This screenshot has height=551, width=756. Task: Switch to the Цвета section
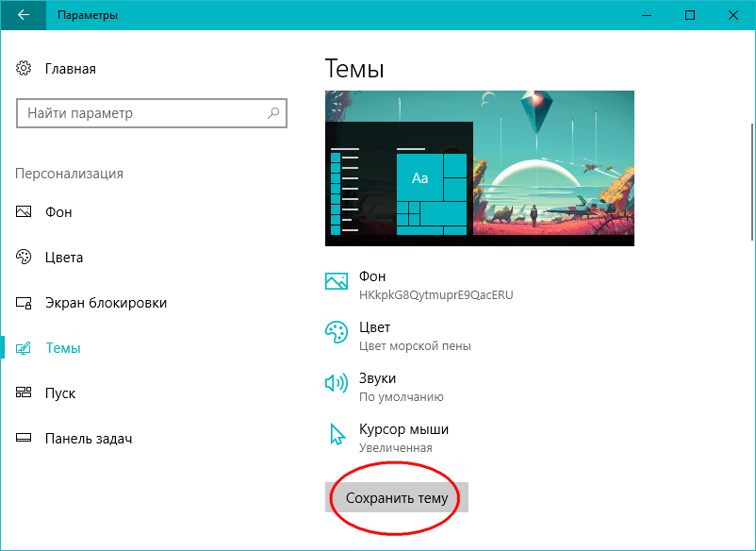coord(64,258)
